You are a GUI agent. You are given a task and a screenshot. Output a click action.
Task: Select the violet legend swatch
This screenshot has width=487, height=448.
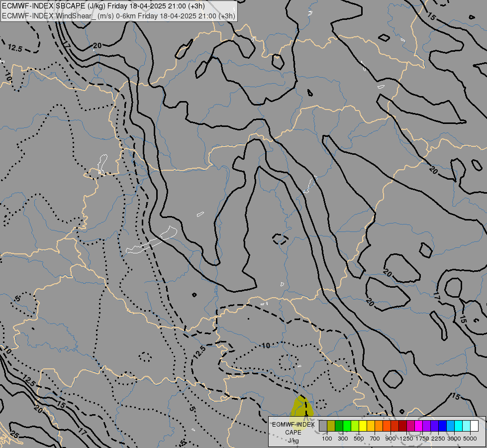426,426
